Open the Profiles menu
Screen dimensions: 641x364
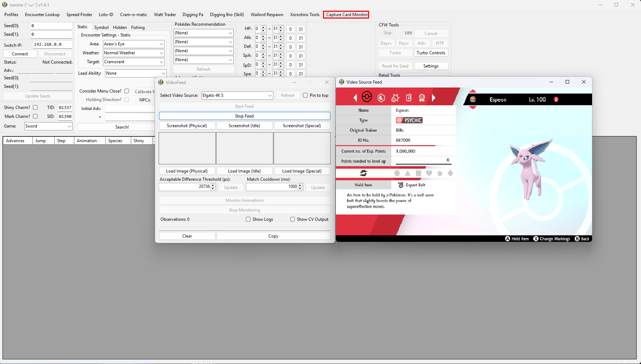[x=11, y=15]
